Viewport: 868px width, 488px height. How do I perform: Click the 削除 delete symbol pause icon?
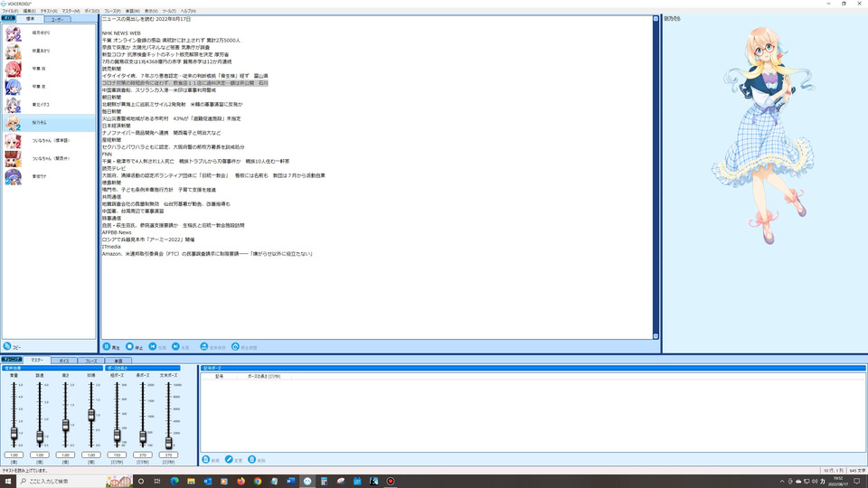point(252,460)
